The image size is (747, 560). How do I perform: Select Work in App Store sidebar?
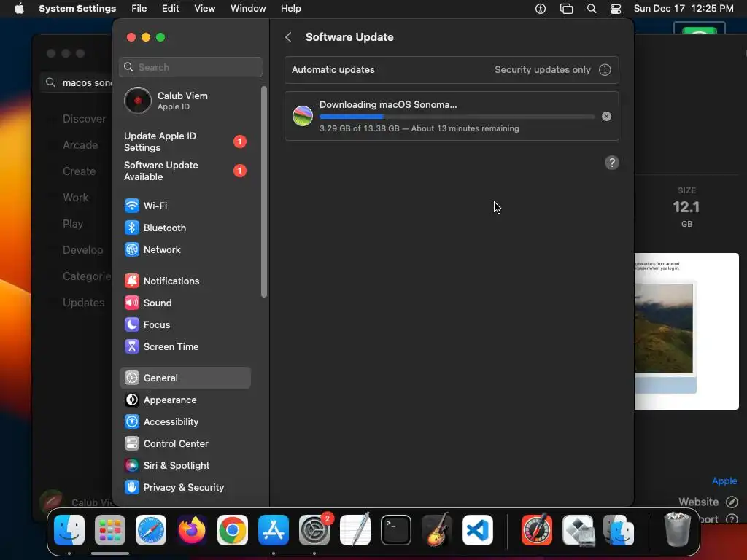point(77,197)
